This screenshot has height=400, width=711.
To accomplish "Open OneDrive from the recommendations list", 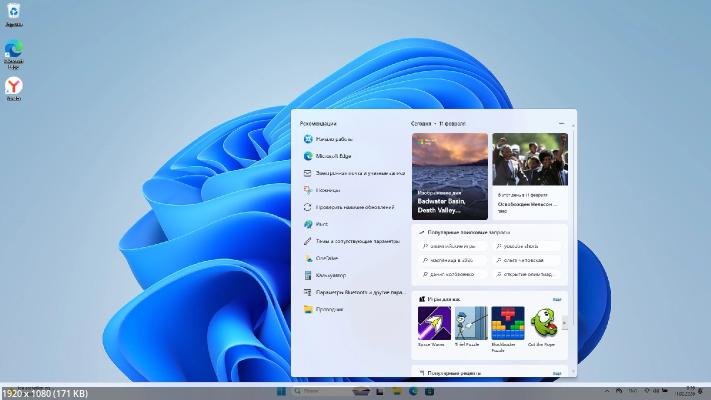I will pos(326,258).
